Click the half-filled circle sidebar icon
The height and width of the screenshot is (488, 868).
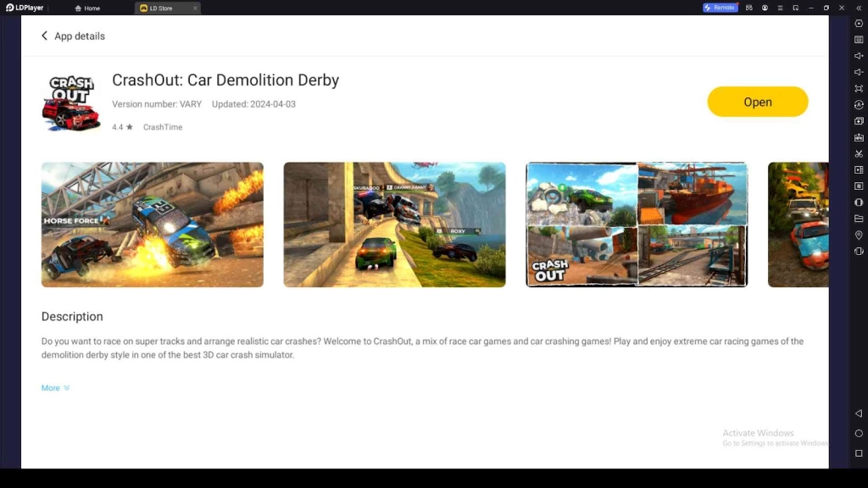859,202
